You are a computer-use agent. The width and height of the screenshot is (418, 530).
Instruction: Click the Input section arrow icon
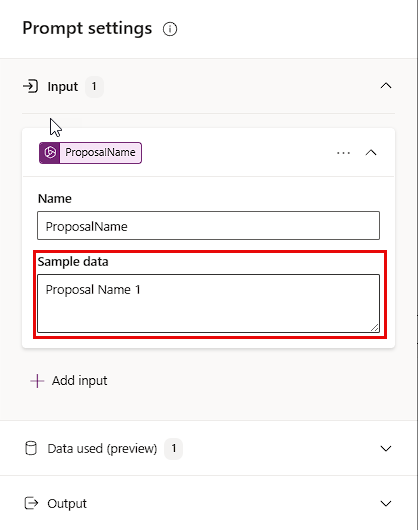click(x=30, y=86)
